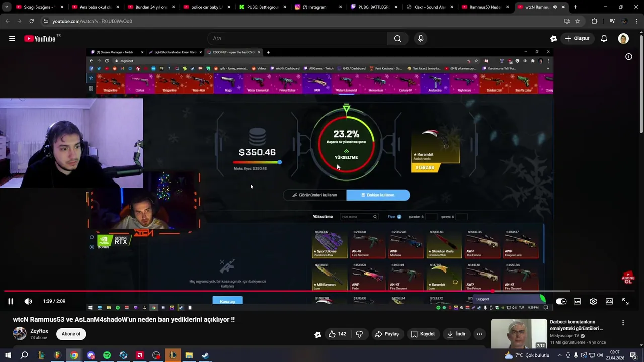Open Darbeci komutanların video title link

(577, 325)
